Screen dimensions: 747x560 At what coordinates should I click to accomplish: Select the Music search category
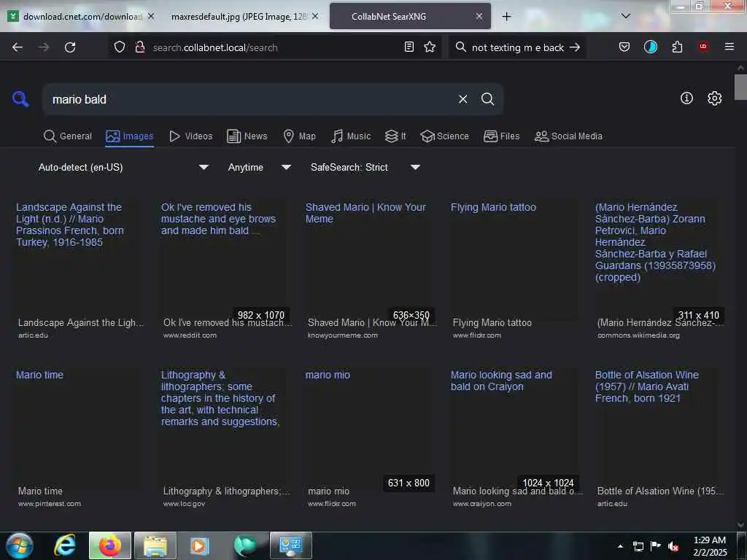(351, 136)
